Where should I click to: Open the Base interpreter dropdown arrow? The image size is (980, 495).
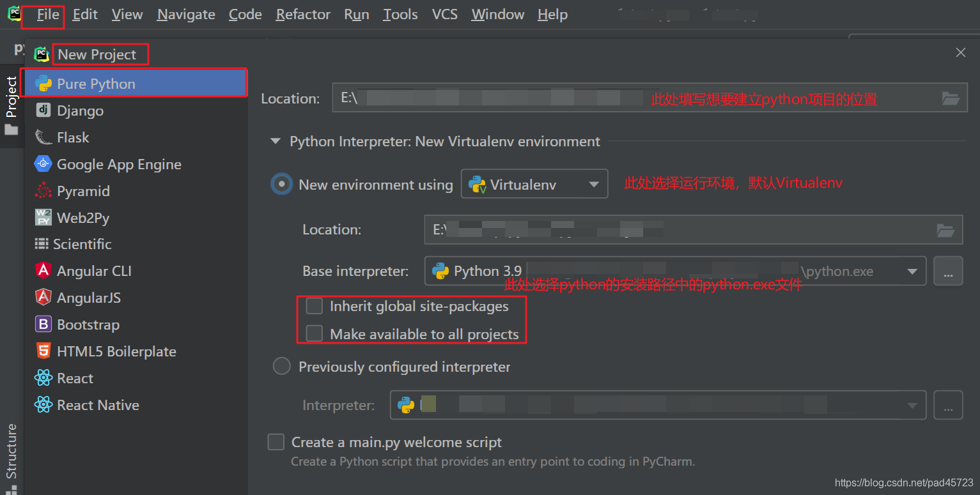click(x=912, y=272)
